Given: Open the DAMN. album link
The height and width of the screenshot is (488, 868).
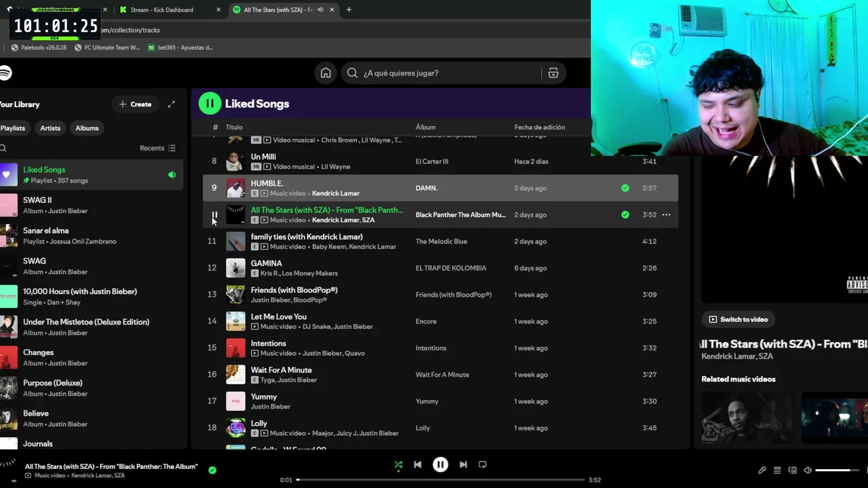Looking at the screenshot, I should point(427,188).
